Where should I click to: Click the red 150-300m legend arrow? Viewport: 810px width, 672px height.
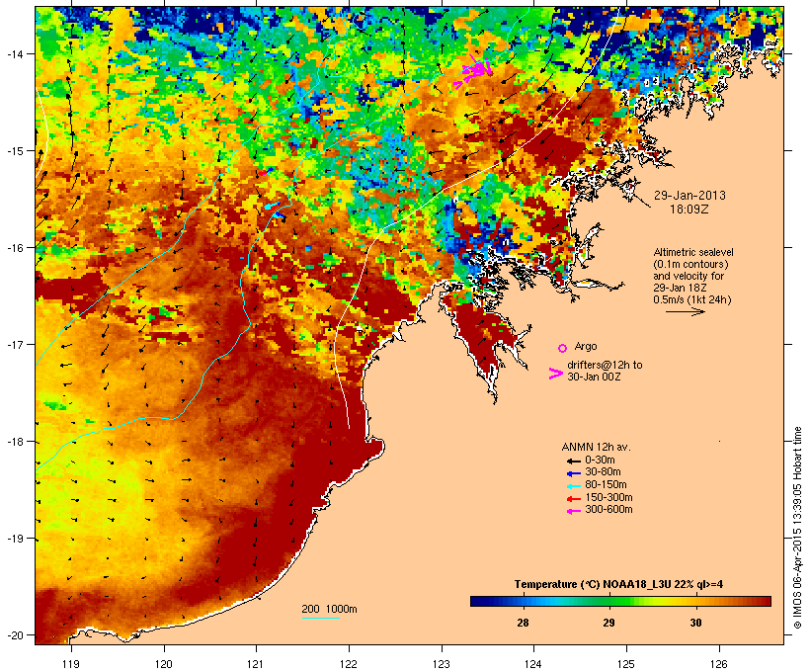click(x=573, y=499)
